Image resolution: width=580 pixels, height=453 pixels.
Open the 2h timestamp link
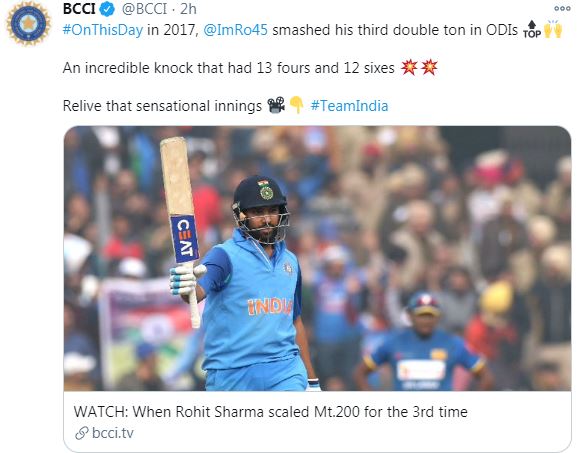188,9
